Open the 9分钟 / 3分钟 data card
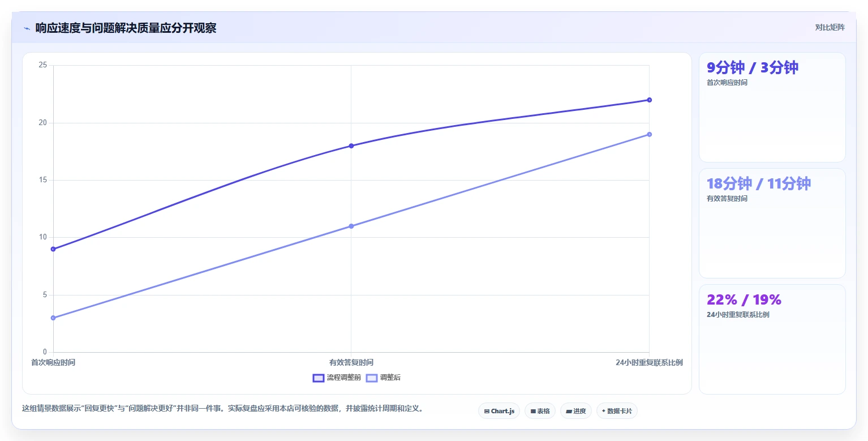 [772, 108]
